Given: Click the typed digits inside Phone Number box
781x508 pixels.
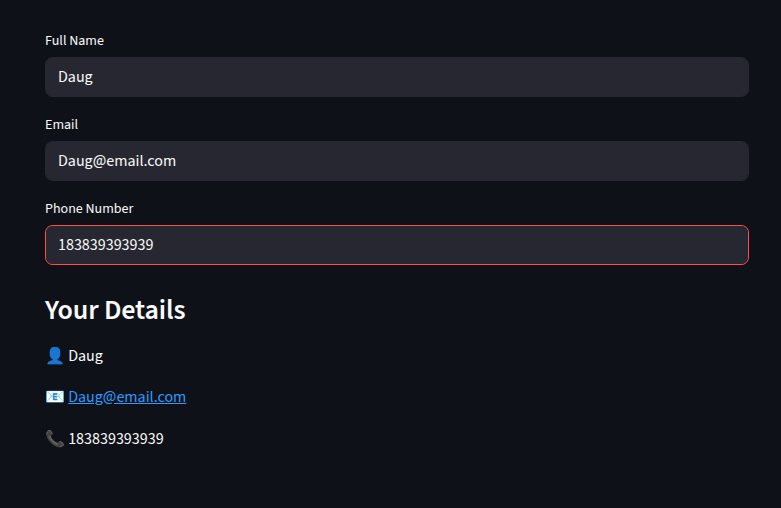Looking at the screenshot, I should [x=106, y=245].
